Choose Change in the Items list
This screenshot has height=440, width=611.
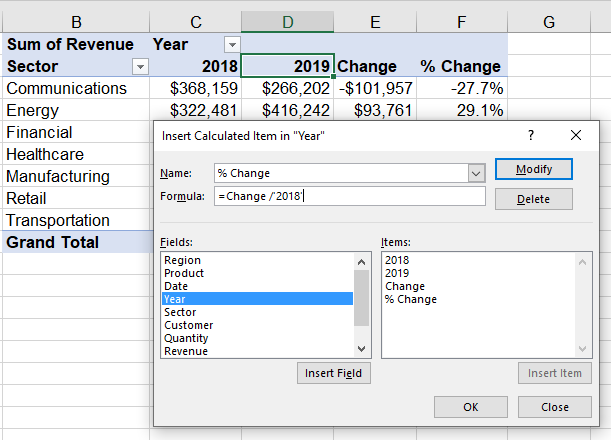click(405, 286)
